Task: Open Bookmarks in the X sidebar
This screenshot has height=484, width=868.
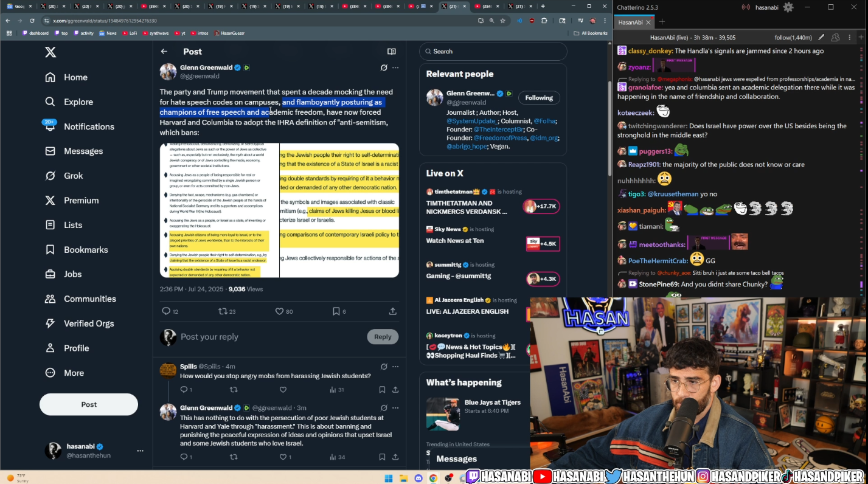Action: pos(77,249)
